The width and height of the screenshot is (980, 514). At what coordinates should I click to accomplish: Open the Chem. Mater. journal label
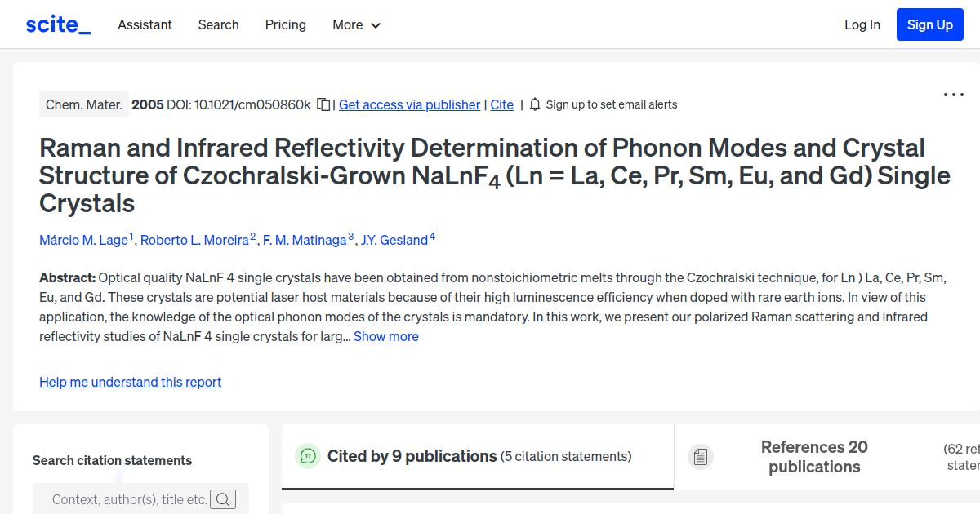(83, 104)
